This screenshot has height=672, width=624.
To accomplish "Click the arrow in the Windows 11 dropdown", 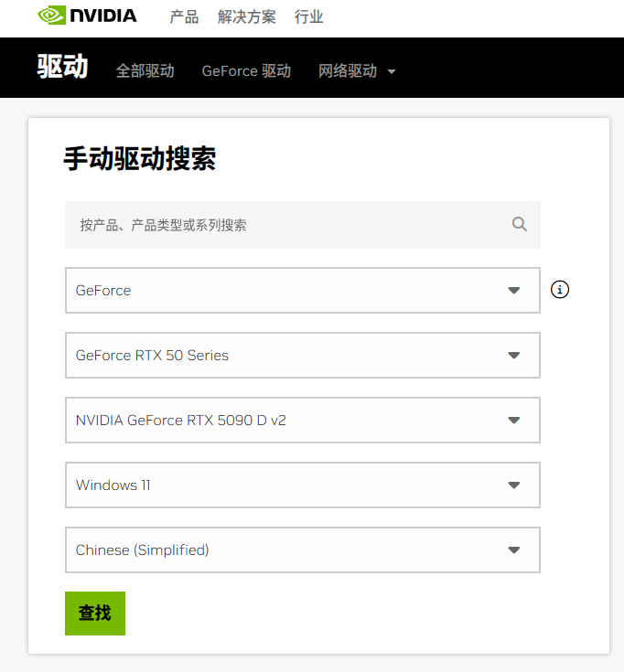I will tap(513, 485).
